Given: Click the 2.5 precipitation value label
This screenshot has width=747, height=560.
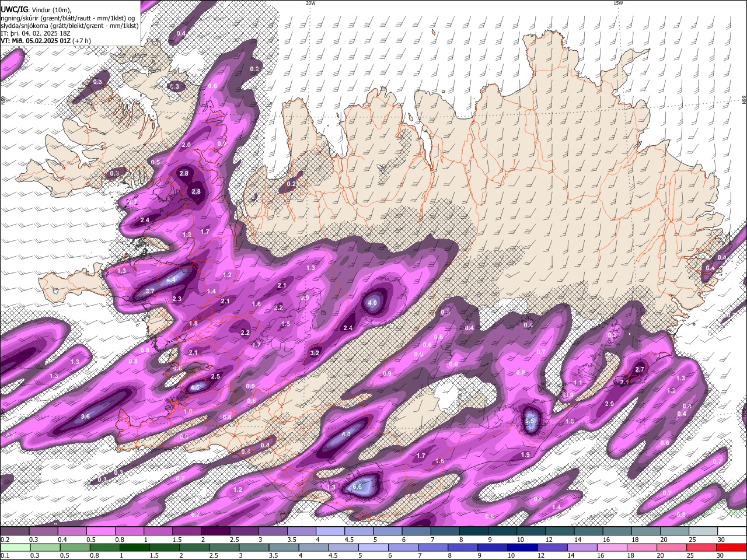Looking at the screenshot, I should coord(215,376).
